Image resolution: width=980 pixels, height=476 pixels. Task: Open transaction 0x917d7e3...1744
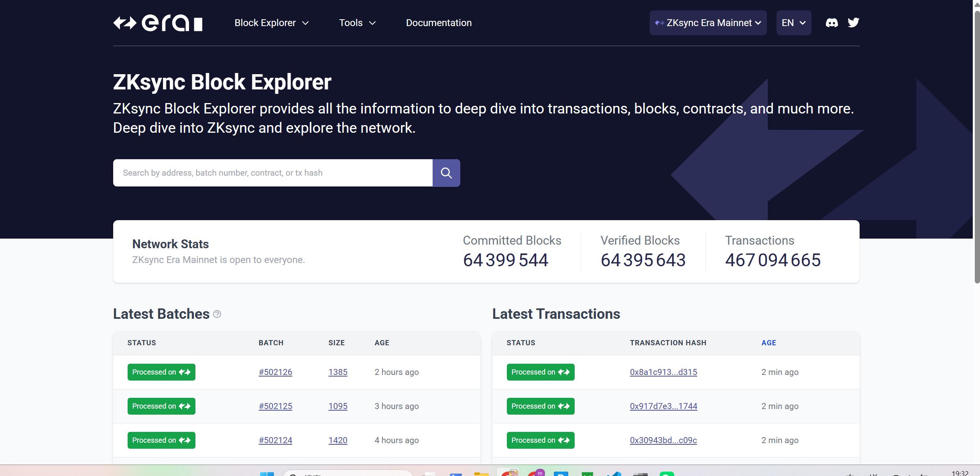(x=663, y=406)
